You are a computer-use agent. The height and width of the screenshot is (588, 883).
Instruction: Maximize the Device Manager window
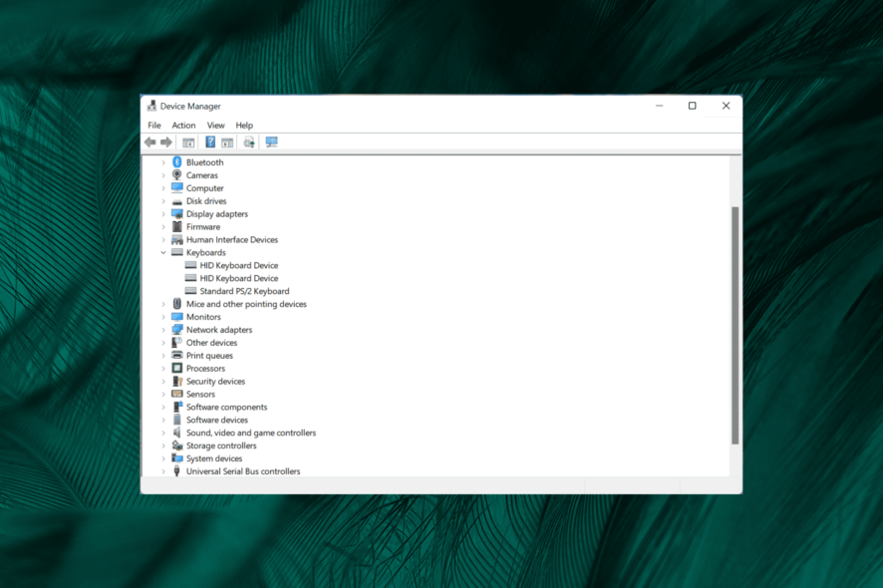click(692, 106)
